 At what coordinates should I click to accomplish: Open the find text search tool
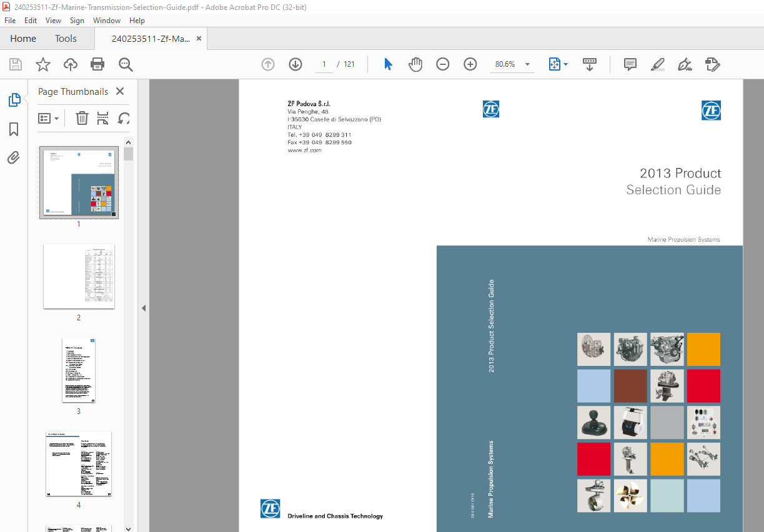[x=126, y=64]
